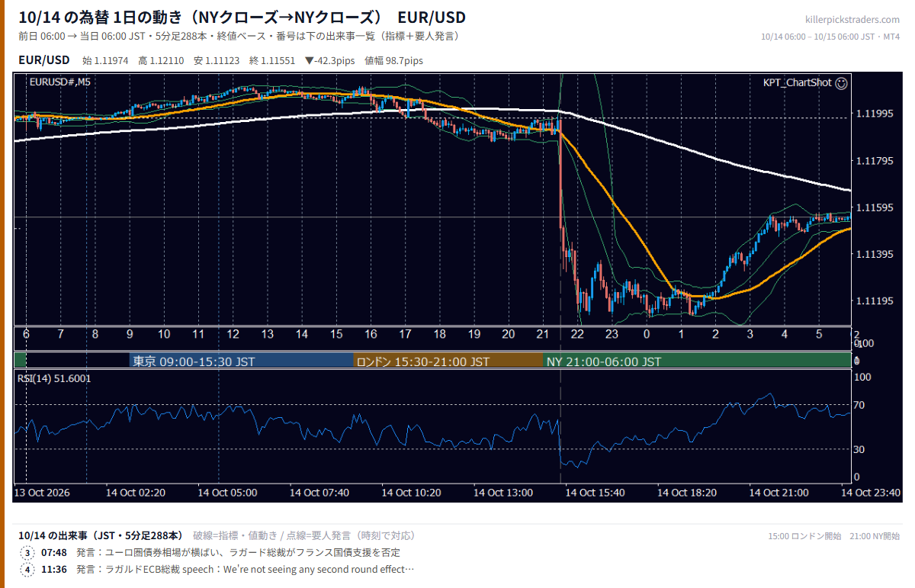The width and height of the screenshot is (915, 588).
Task: Click the 1.11795 price axis label
Action: (875, 160)
